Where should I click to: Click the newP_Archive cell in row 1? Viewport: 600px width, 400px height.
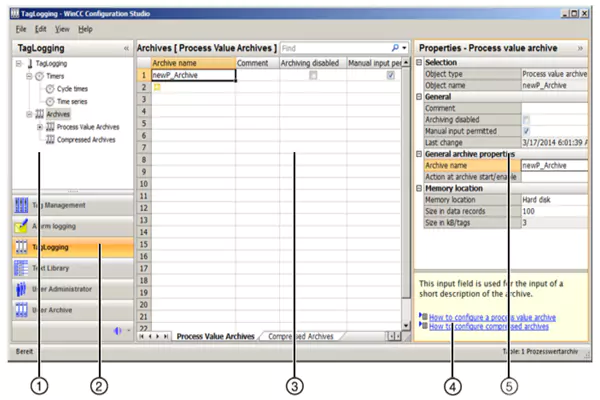[193, 75]
